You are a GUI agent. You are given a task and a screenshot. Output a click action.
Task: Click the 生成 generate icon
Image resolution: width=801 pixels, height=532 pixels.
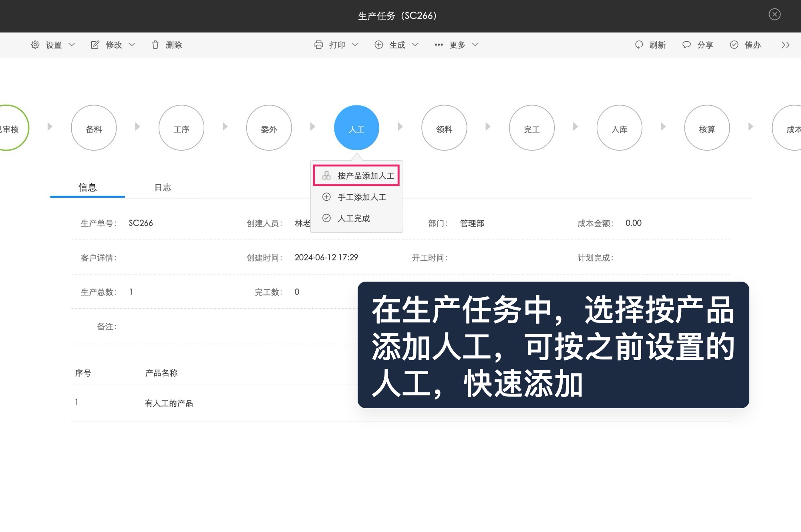pos(379,45)
